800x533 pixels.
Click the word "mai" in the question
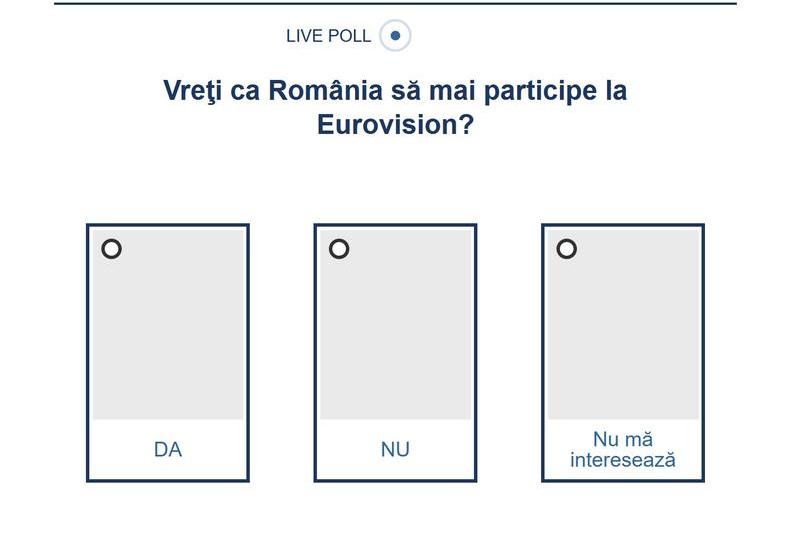click(454, 91)
